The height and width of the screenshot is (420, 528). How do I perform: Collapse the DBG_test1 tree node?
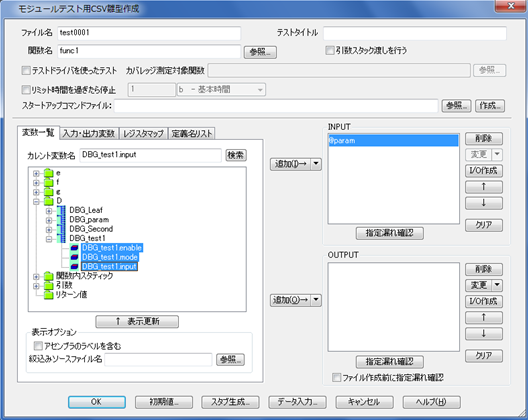click(x=49, y=239)
